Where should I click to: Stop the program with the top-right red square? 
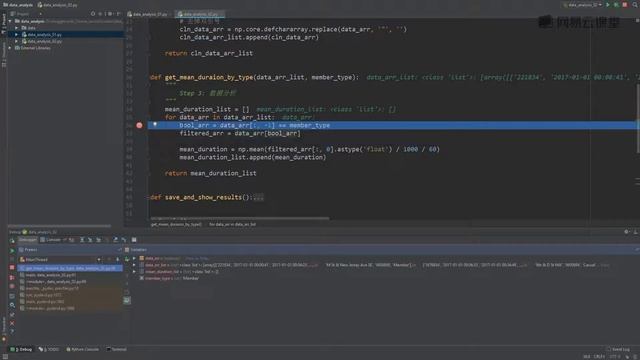625,5
